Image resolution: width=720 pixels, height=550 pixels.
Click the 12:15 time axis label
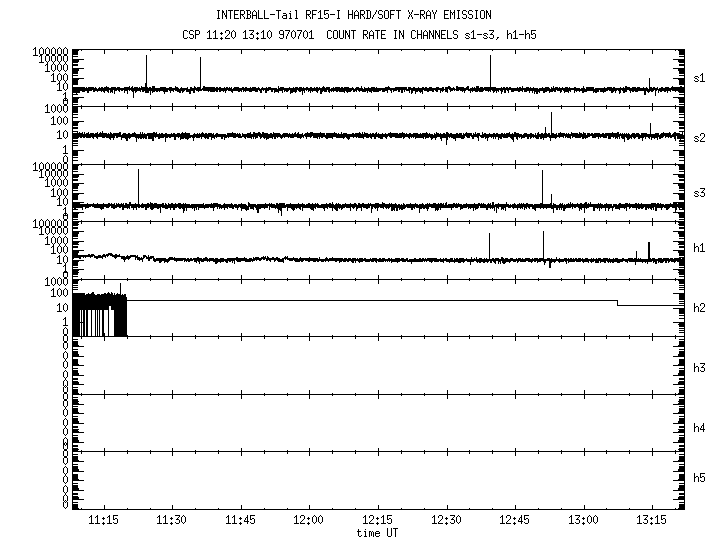coord(378,521)
